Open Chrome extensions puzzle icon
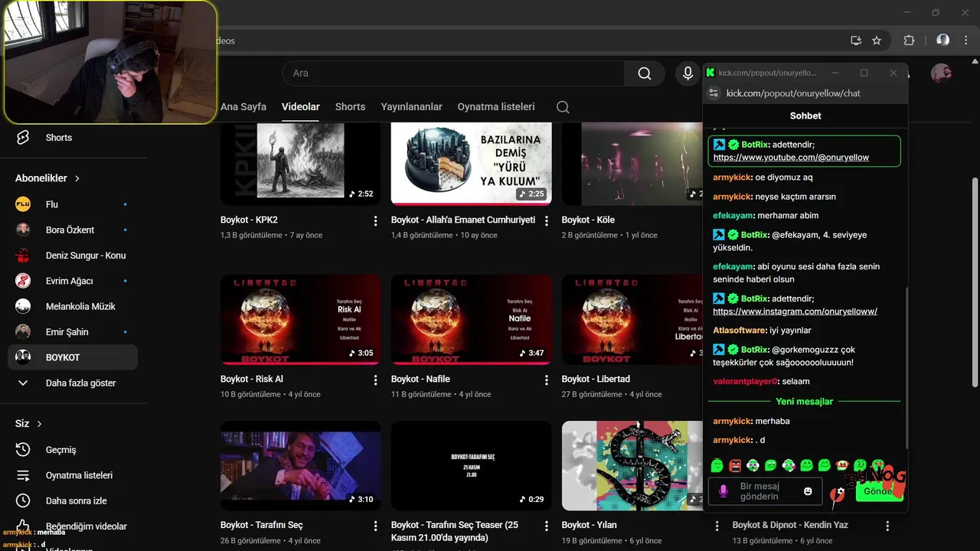 [x=910, y=41]
